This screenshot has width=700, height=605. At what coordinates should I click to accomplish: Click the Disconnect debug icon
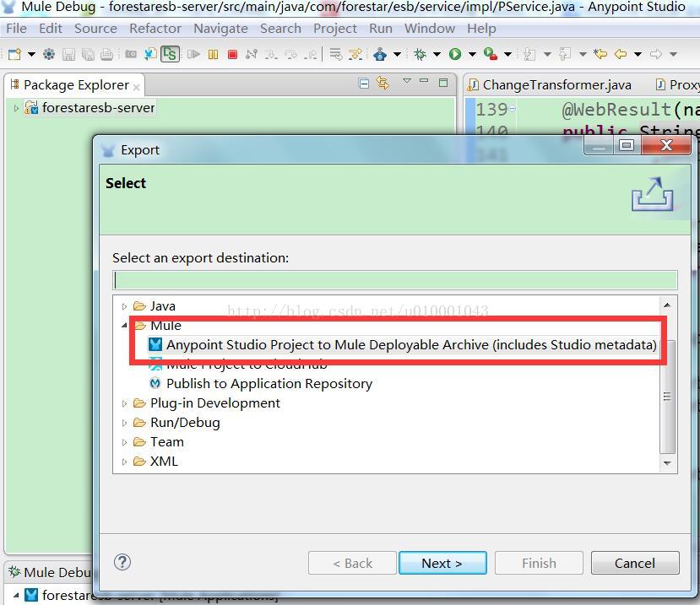click(x=252, y=55)
